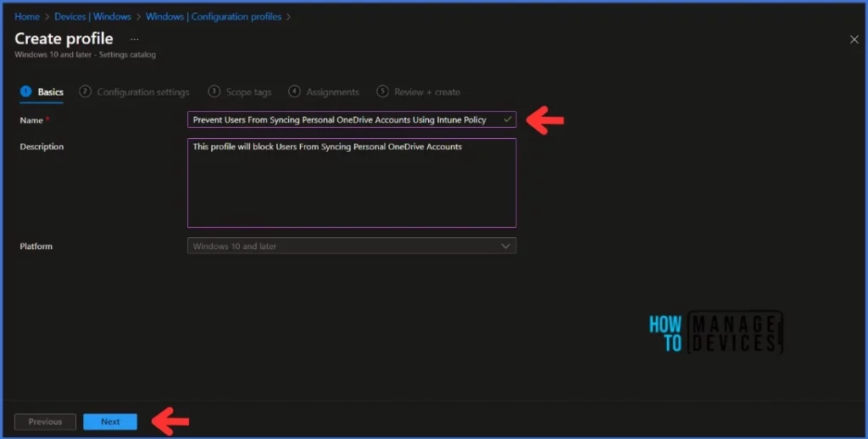The height and width of the screenshot is (439, 868).
Task: Click the step 1 circle icon for Basics
Action: [x=26, y=92]
